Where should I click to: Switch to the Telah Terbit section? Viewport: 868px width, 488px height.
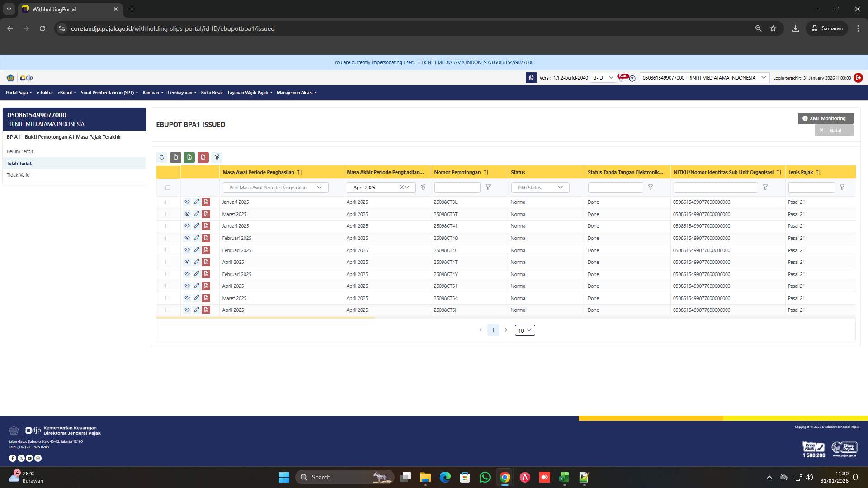tap(19, 163)
